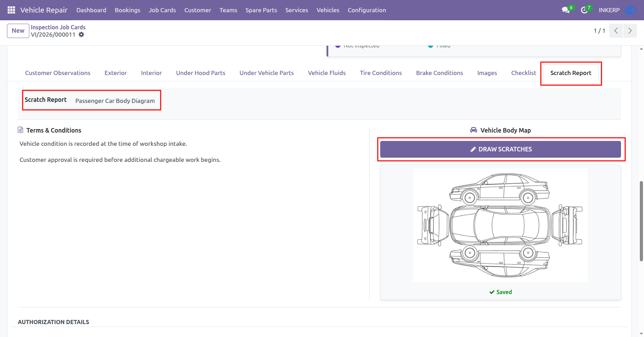Switch to the Images tab
The width and height of the screenshot is (644, 337).
coord(487,73)
